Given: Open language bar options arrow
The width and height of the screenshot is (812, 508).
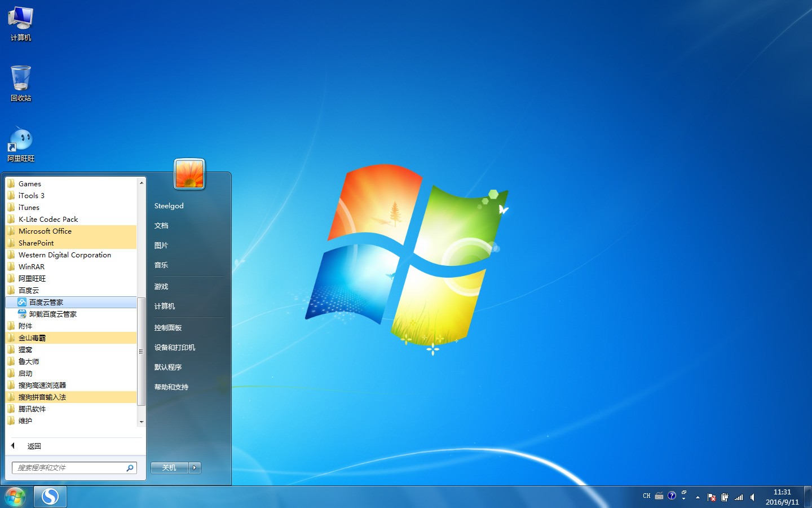Looking at the screenshot, I should coord(683,500).
